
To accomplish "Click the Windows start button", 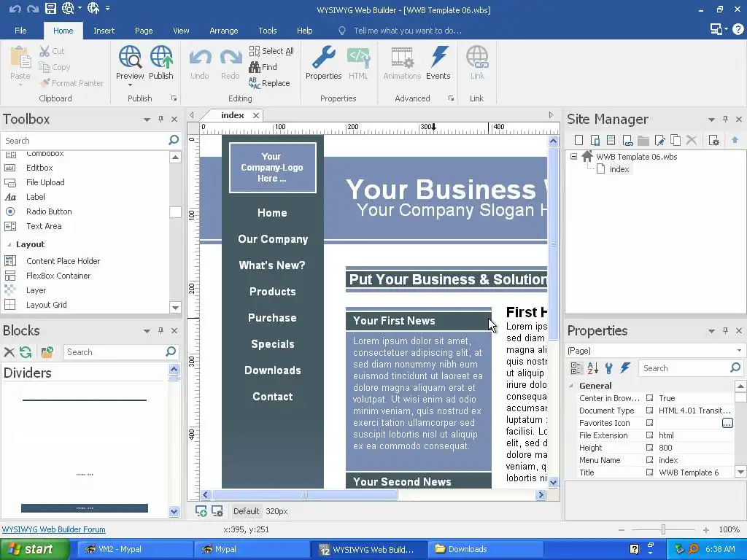I will tap(34, 549).
